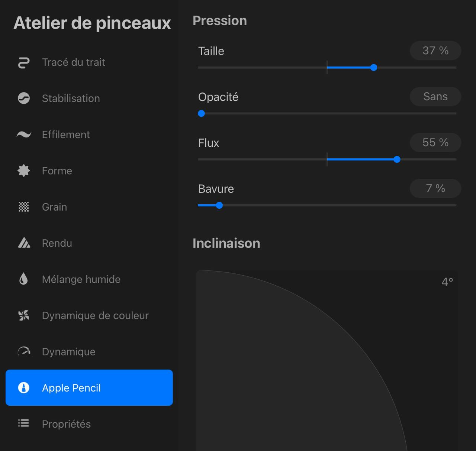Edit the Flux 55 % value
The image size is (476, 451).
[435, 143]
